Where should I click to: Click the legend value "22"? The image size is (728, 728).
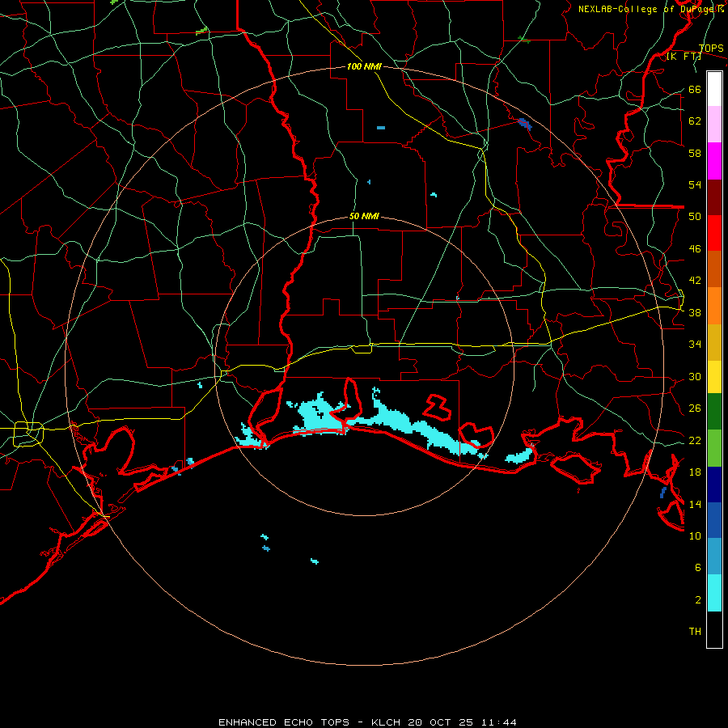695,441
